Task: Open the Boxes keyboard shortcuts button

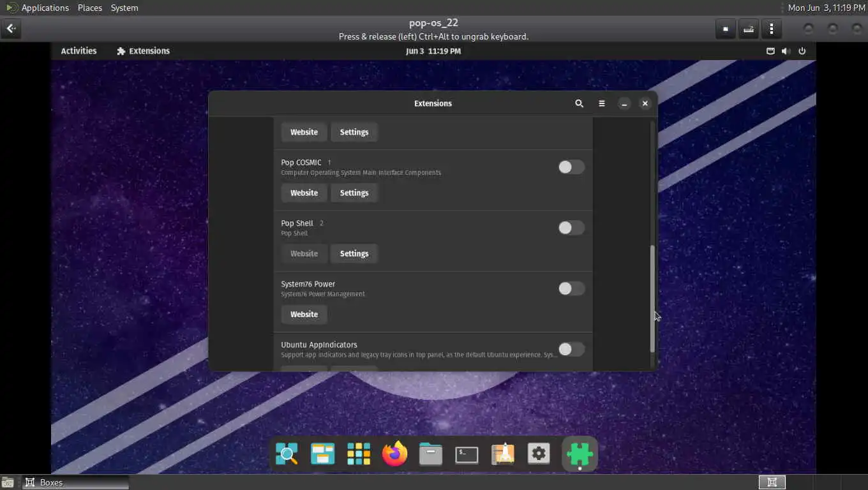Action: point(749,29)
